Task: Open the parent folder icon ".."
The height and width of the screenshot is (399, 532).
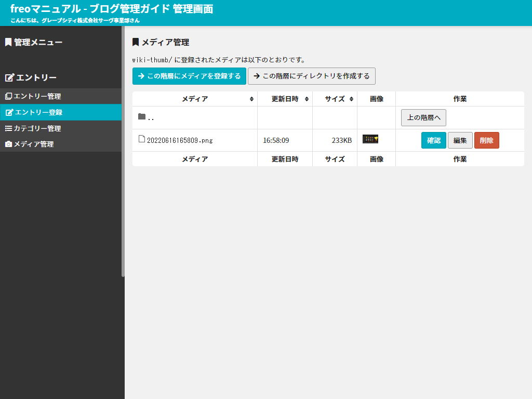Action: click(x=142, y=117)
